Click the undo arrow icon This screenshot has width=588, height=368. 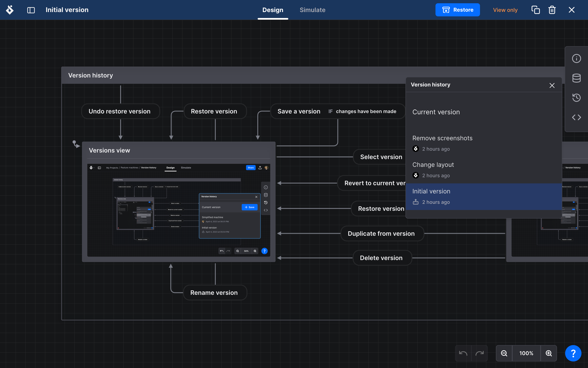point(463,353)
